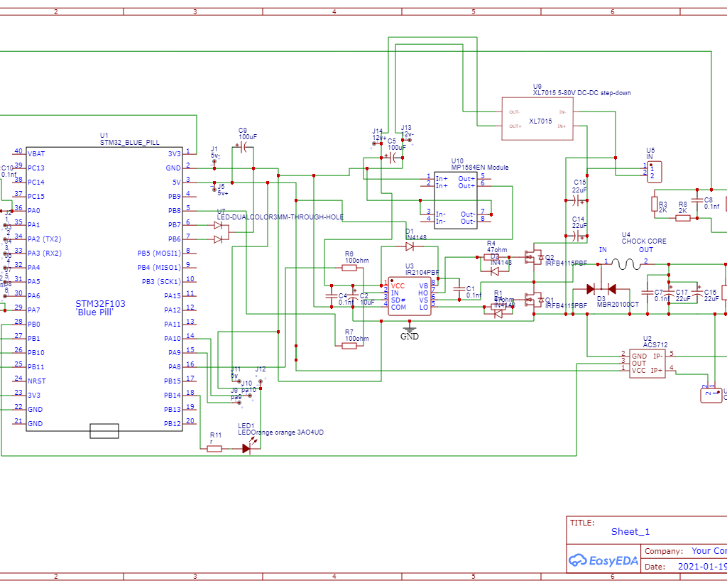This screenshot has height=588, width=727.
Task: Click the SD# pin label on U3
Action: [398, 300]
